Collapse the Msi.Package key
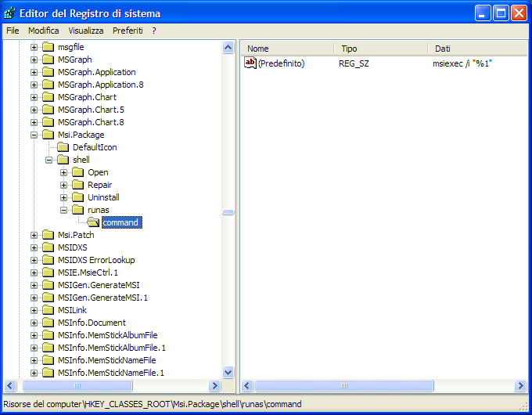The height and width of the screenshot is (415, 532). coord(34,135)
